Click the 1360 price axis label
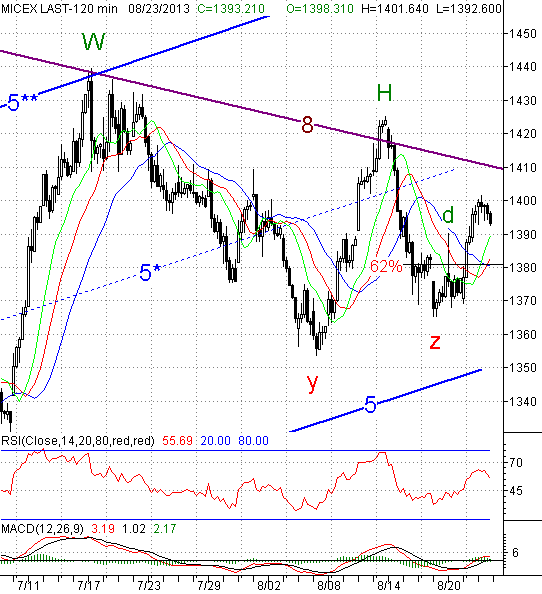 [x=523, y=335]
